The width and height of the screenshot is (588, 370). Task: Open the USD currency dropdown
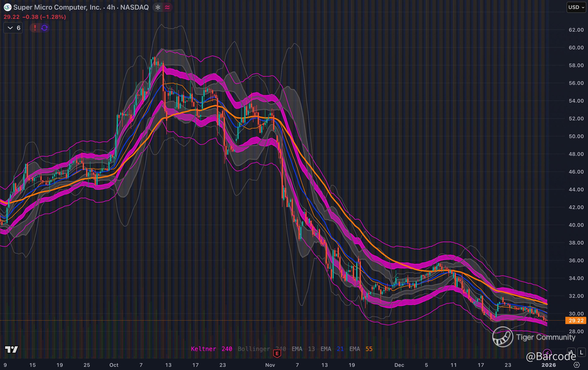tap(576, 7)
